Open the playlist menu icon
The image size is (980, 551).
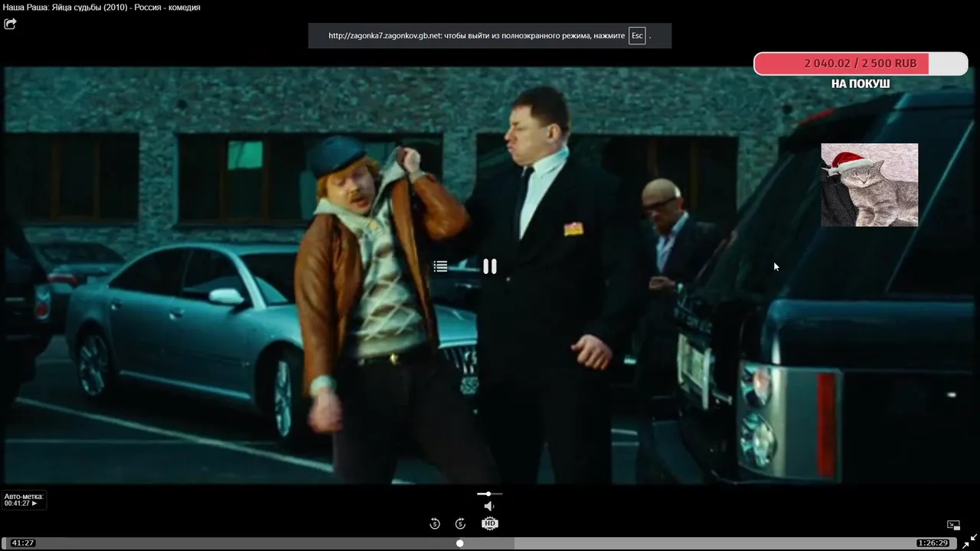tap(440, 266)
